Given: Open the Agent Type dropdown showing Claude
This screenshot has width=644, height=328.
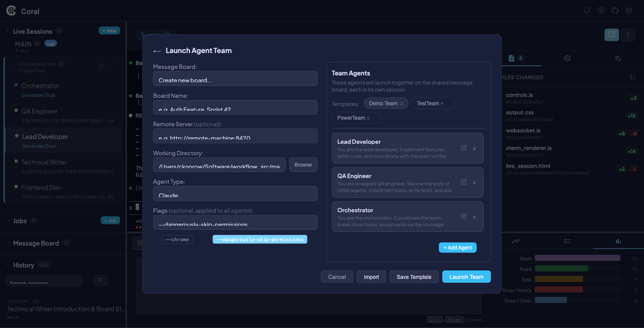Looking at the screenshot, I should pos(235,193).
